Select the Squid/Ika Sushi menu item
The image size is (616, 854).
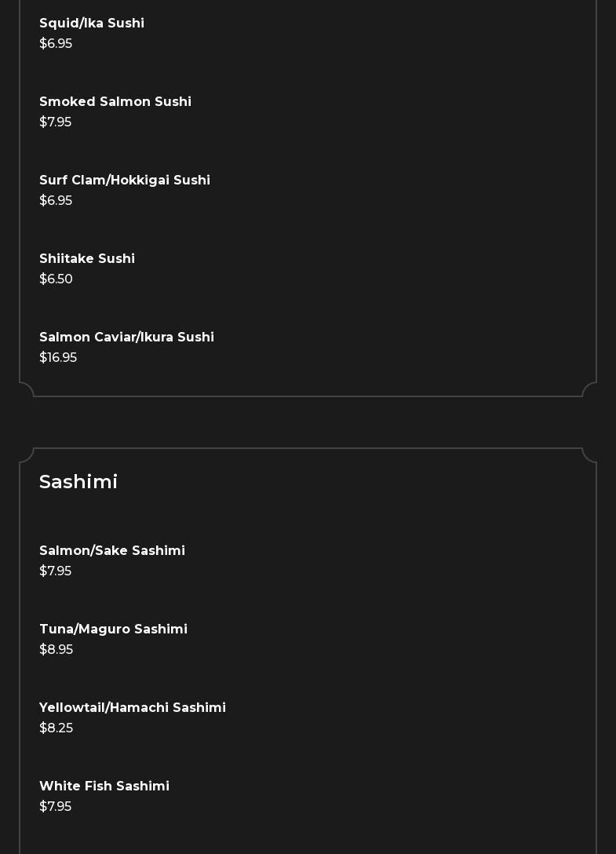tap(92, 24)
